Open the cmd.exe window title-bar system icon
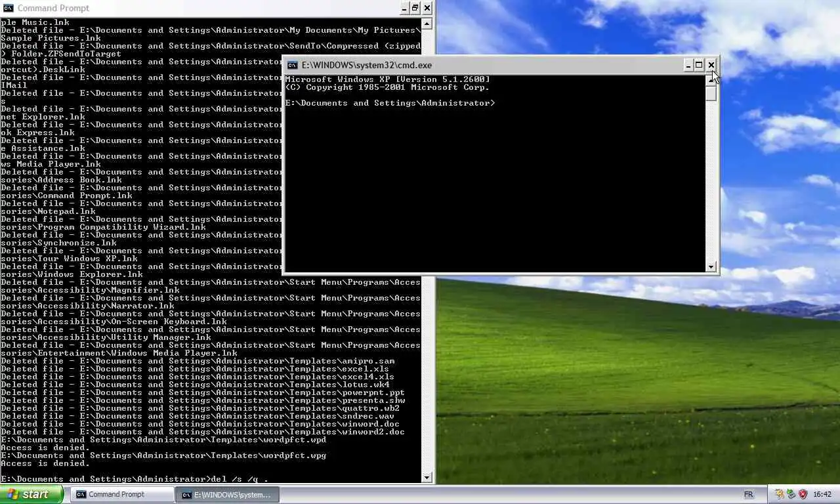The width and height of the screenshot is (840, 504). (292, 65)
